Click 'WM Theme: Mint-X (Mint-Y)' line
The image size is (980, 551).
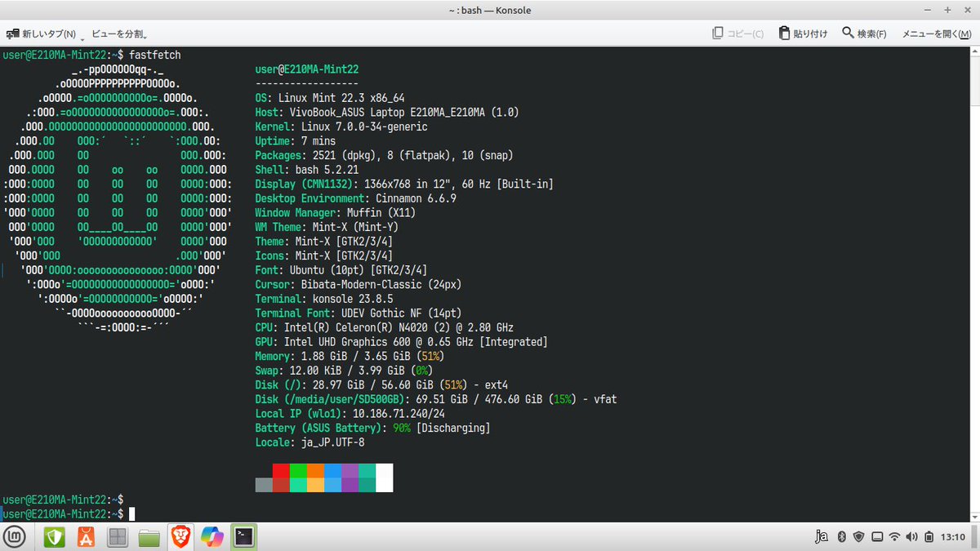(x=327, y=227)
